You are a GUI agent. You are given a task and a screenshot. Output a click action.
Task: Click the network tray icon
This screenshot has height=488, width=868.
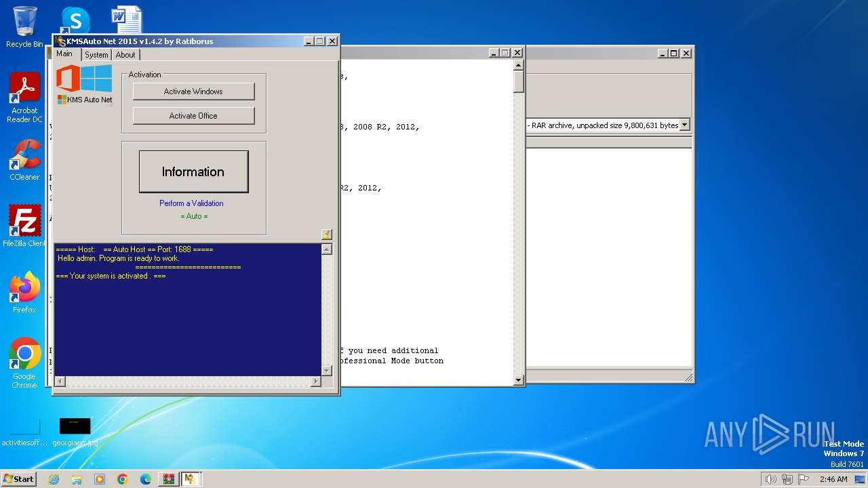pos(787,479)
